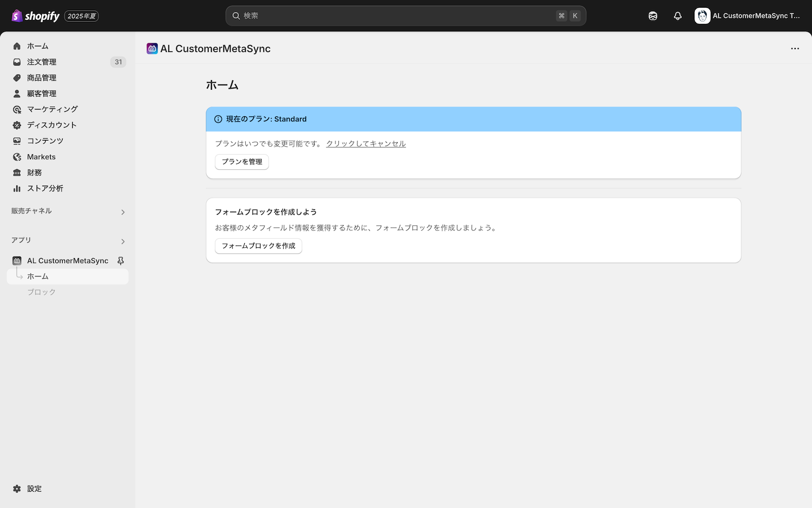Image resolution: width=812 pixels, height=508 pixels.
Task: Open the notifications bell
Action: pos(678,16)
